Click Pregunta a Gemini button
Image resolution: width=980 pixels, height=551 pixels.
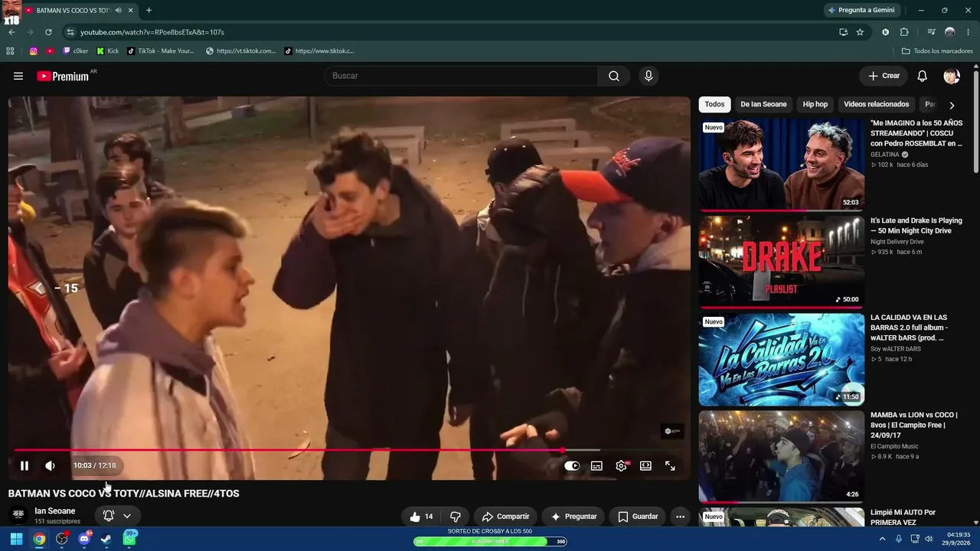[x=861, y=10]
